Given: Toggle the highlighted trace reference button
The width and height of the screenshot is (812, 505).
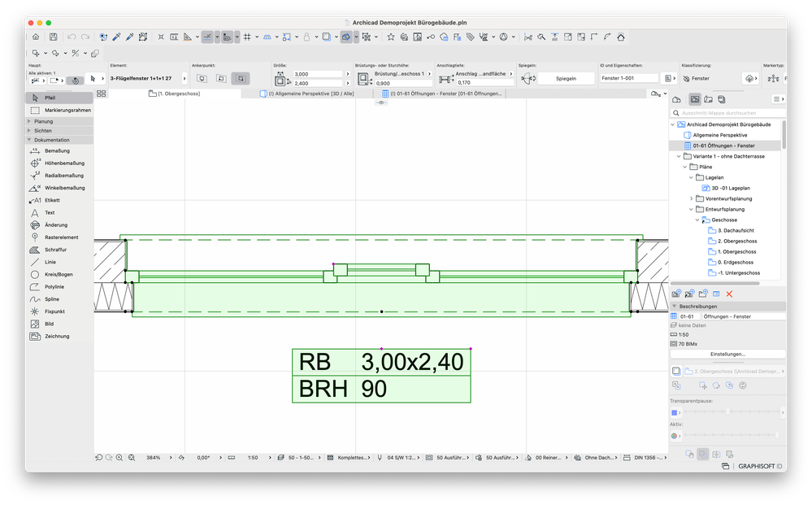Looking at the screenshot, I should [345, 37].
